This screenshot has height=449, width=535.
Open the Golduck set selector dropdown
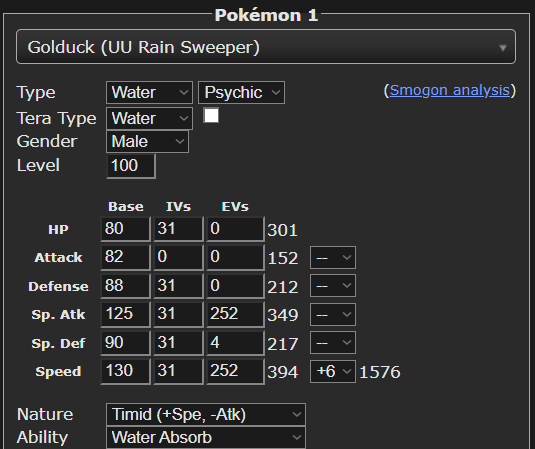(266, 47)
